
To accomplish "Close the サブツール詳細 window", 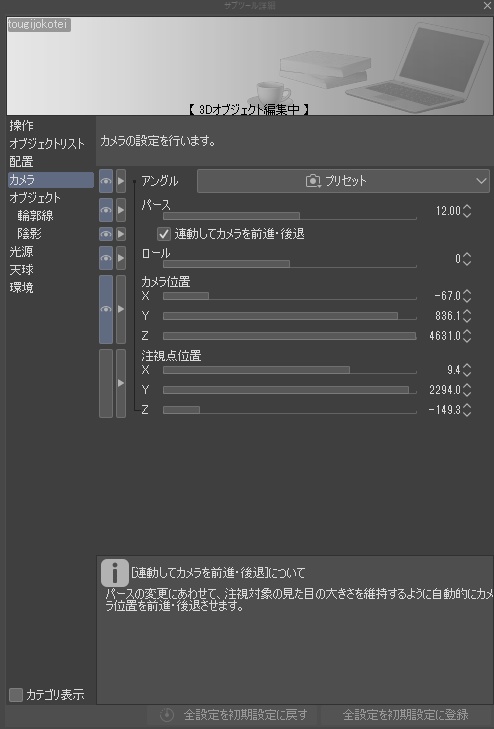I will [487, 6].
